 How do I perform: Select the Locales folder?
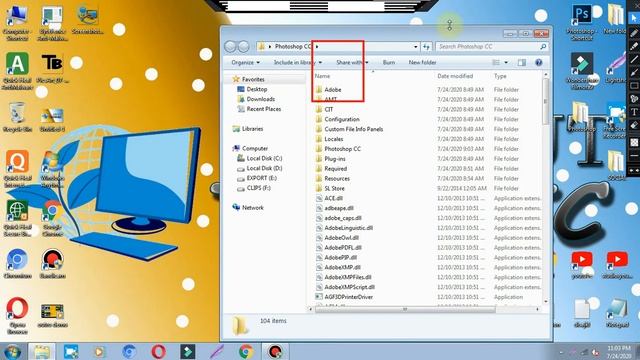(333, 139)
